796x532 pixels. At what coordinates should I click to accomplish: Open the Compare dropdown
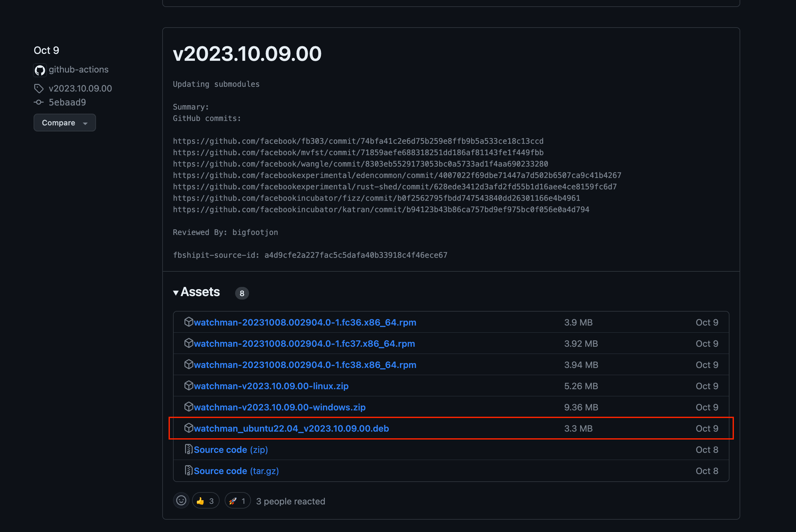[65, 123]
